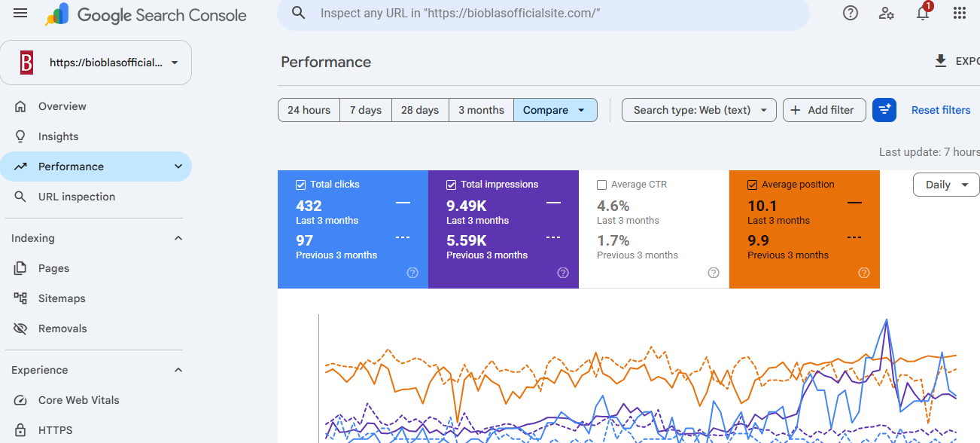Click help icon on Total impressions card
980x443 pixels.
tap(563, 273)
